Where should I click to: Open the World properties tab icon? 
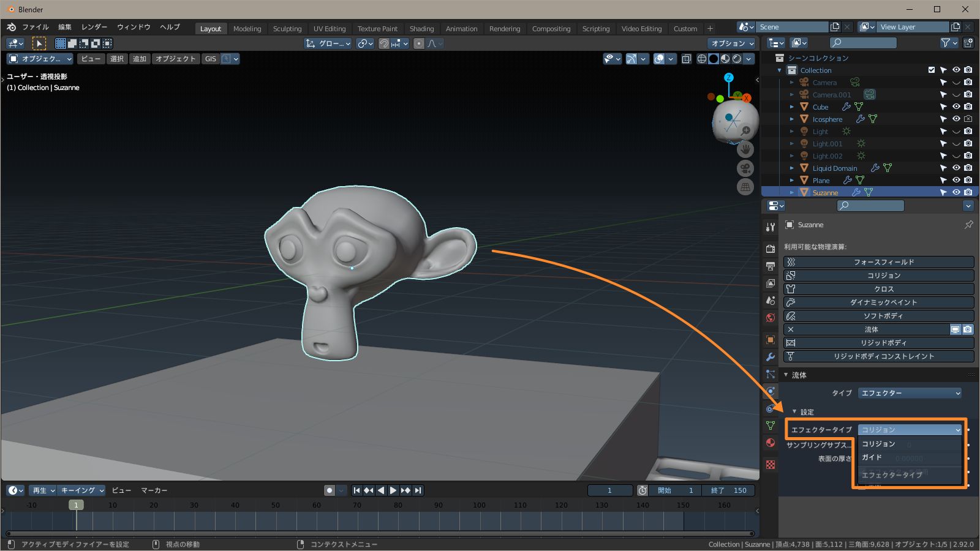[771, 318]
